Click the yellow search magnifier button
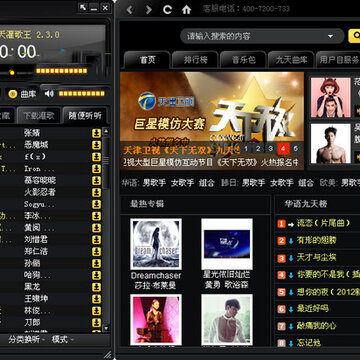The image size is (360, 360). pyautogui.click(x=355, y=36)
